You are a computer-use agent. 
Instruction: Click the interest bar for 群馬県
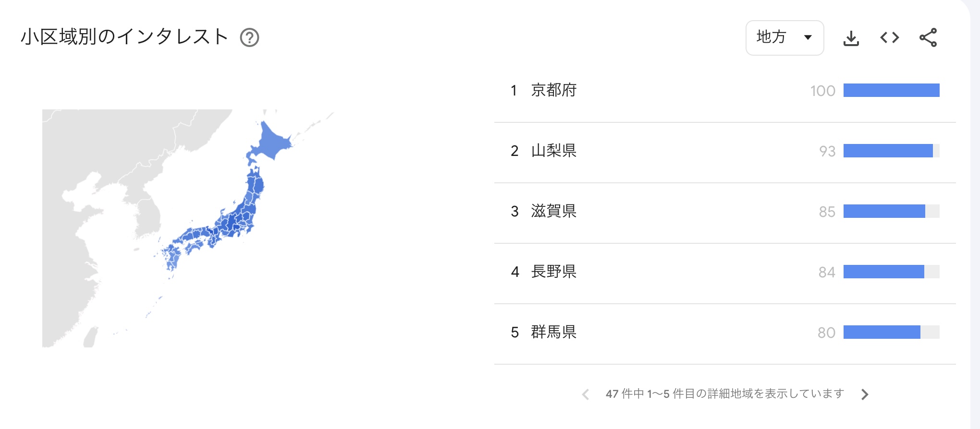pos(882,332)
